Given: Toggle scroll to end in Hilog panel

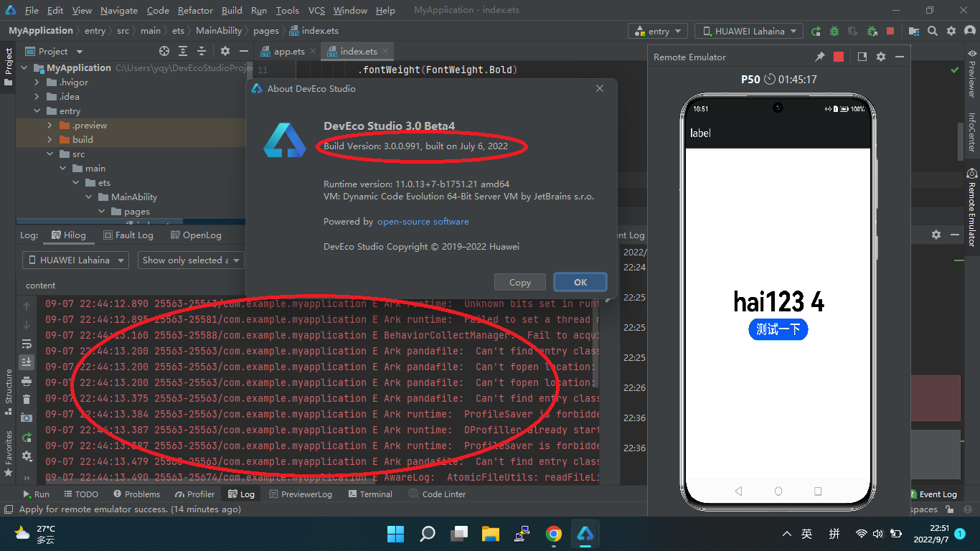Looking at the screenshot, I should coord(27,362).
